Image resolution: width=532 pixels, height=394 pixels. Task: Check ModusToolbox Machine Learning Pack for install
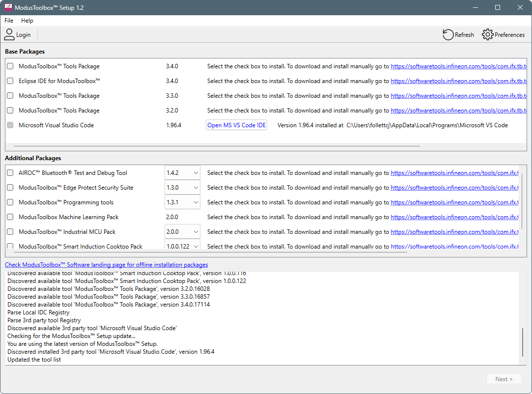(10, 217)
